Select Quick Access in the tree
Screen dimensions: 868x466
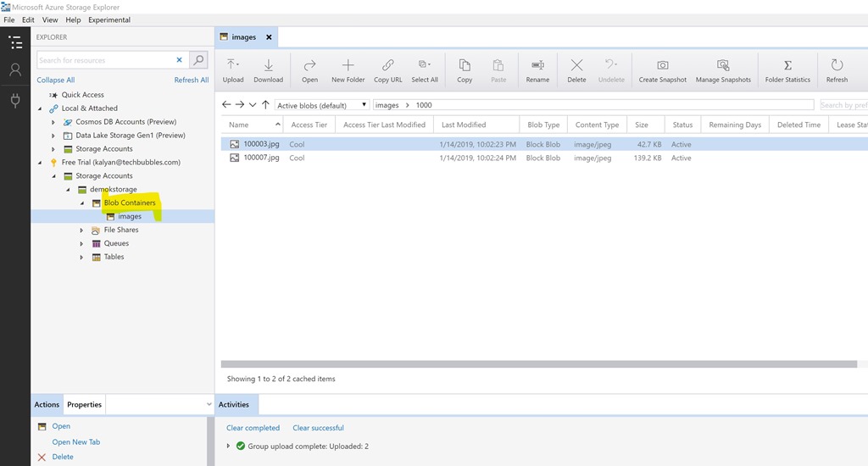[x=82, y=95]
